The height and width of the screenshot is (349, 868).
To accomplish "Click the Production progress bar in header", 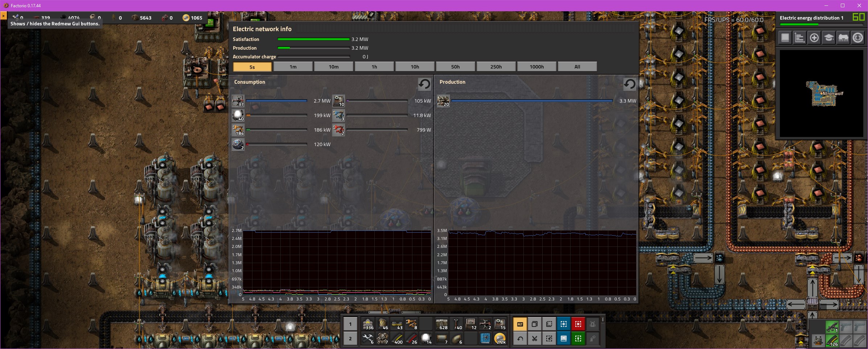I will click(x=313, y=48).
